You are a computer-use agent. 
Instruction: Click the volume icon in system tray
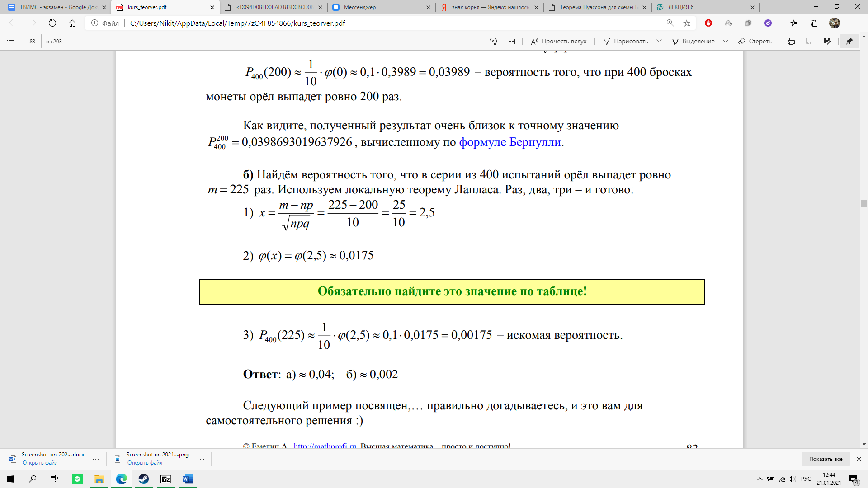pyautogui.click(x=792, y=479)
